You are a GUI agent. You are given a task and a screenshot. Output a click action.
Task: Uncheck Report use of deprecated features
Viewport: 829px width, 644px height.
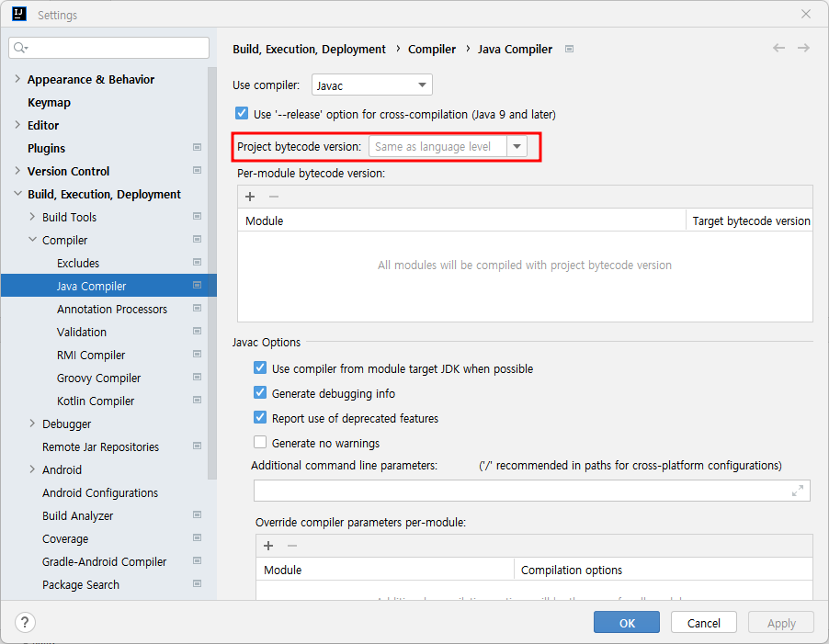point(260,417)
